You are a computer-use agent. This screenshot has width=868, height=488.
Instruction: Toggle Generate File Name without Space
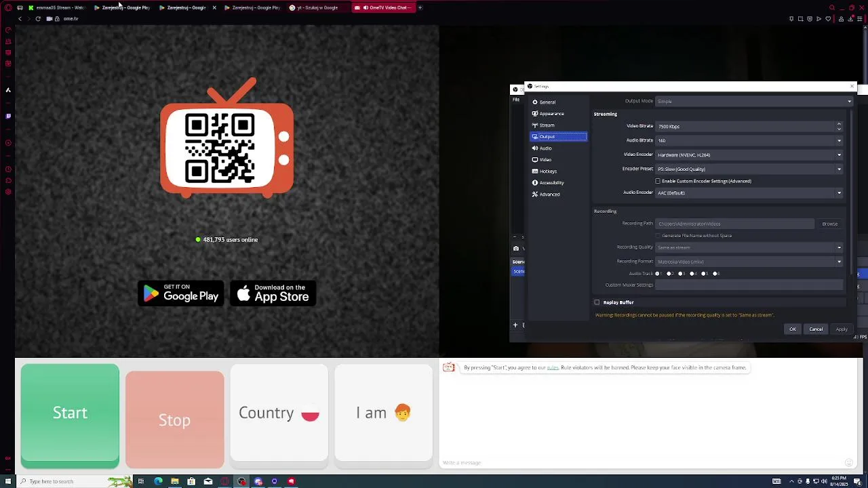tap(658, 236)
